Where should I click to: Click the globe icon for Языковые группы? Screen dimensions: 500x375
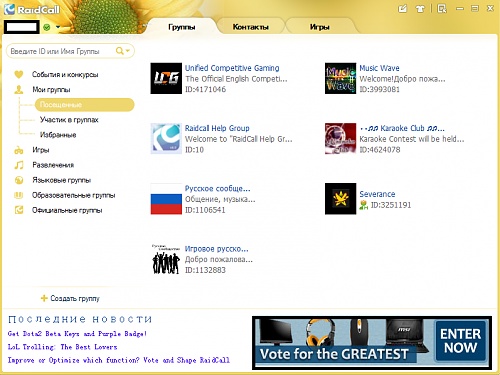[19, 180]
